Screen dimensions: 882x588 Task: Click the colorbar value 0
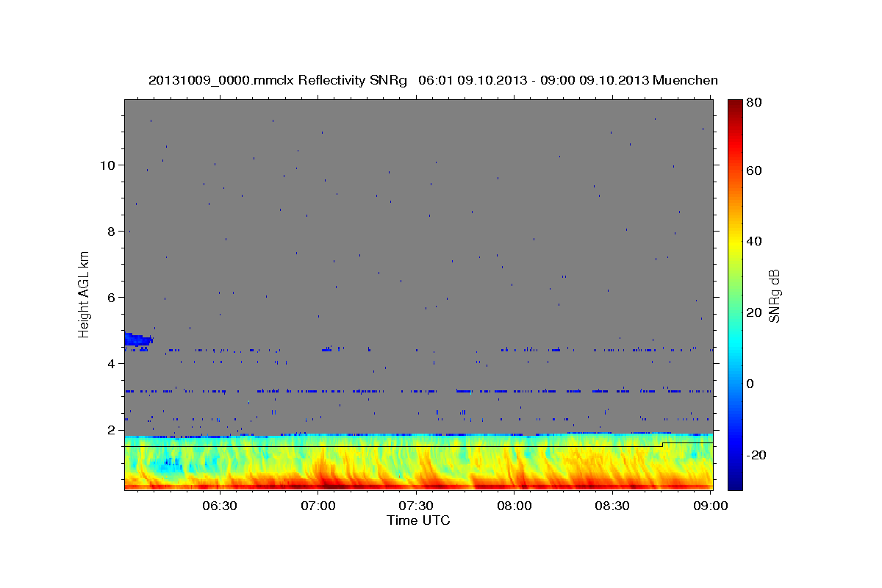click(x=751, y=384)
